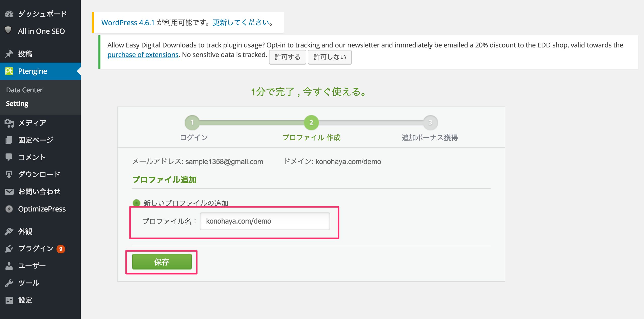The width and height of the screenshot is (644, 319).
Task: Click the OptimizePress lightning icon
Action: pyautogui.click(x=9, y=209)
